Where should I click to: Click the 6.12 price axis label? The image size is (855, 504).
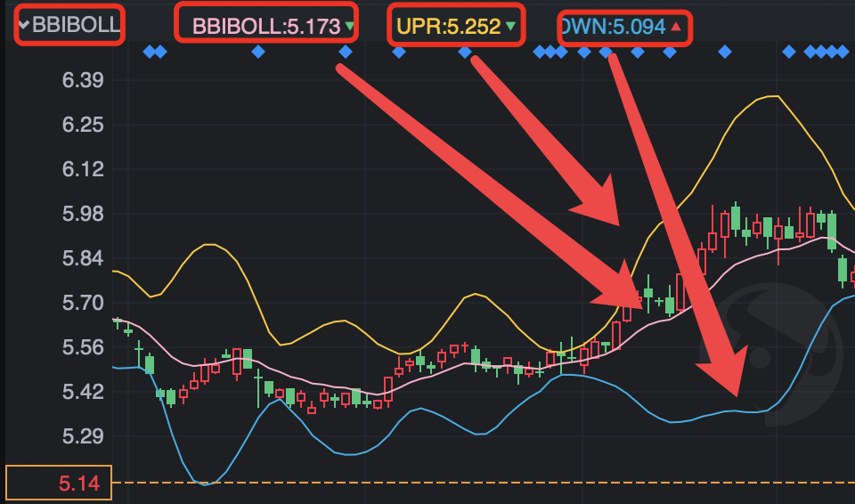tap(83, 169)
